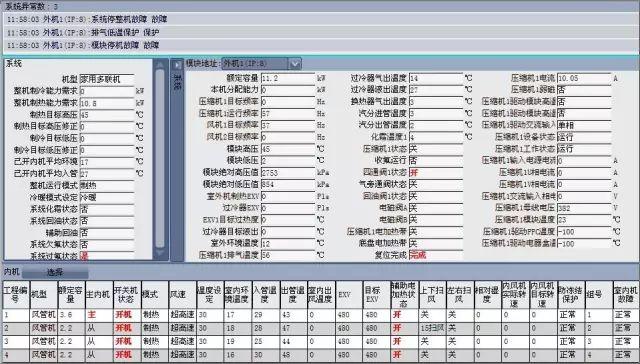Click the 压缩机1模块温度 value field
The width and height of the screenshot is (640, 364).
click(x=584, y=220)
